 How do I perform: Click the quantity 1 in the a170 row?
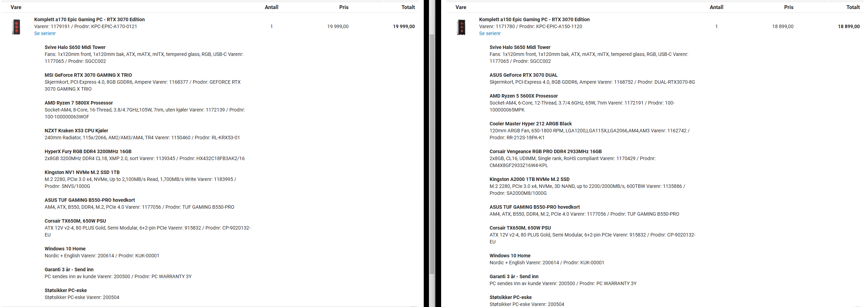point(271,26)
